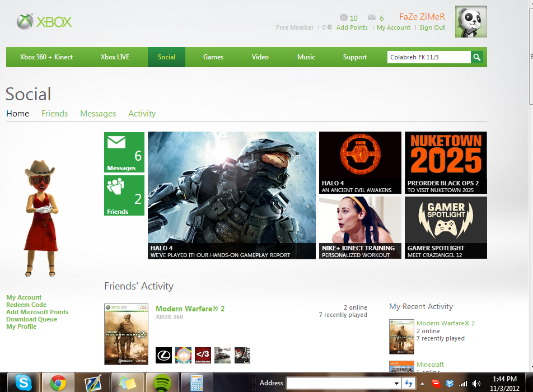
Task: Select the South Park character friend avatar
Action: point(183,355)
